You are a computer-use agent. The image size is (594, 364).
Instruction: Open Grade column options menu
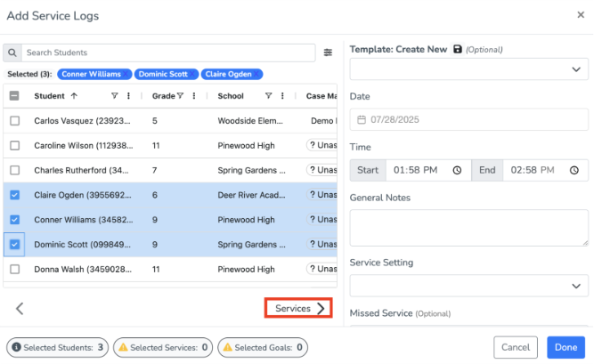[x=194, y=96]
